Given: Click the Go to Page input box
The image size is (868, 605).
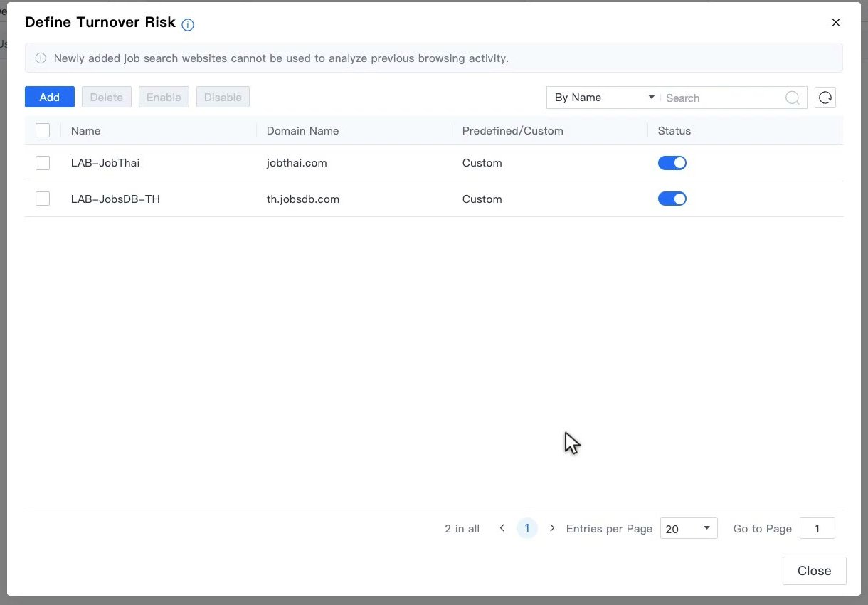Looking at the screenshot, I should click(x=817, y=528).
